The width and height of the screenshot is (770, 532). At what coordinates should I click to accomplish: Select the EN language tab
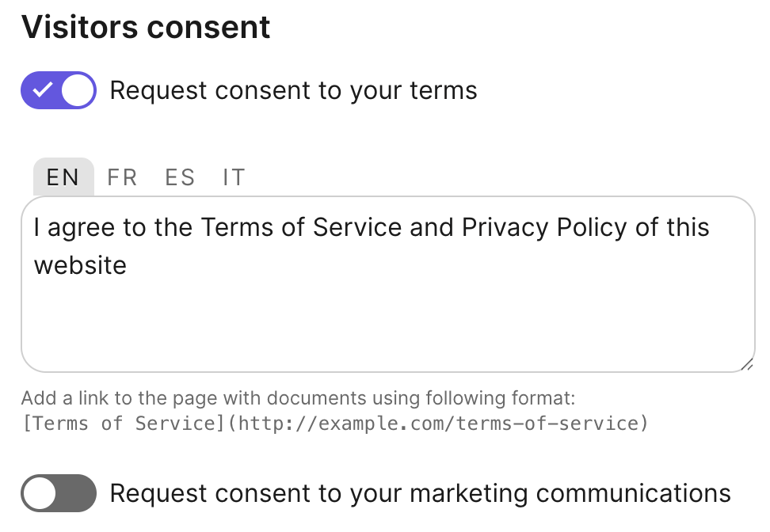tap(63, 177)
